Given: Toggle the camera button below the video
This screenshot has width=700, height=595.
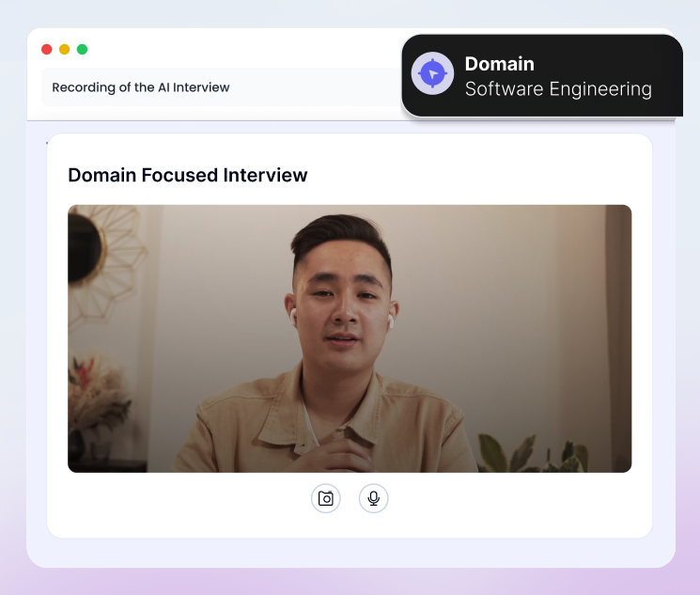Looking at the screenshot, I should pyautogui.click(x=326, y=498).
